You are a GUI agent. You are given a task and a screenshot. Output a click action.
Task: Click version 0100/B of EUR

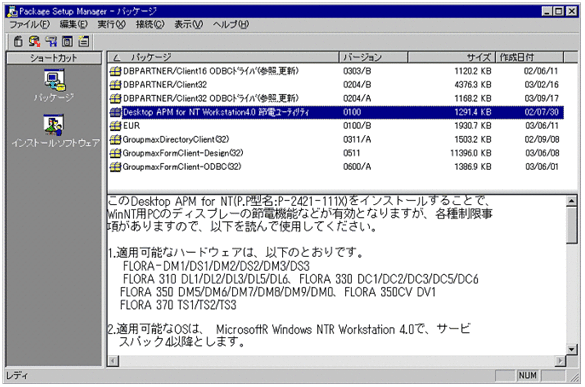pyautogui.click(x=357, y=126)
